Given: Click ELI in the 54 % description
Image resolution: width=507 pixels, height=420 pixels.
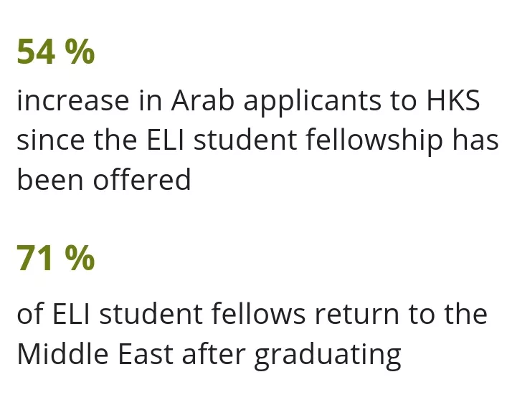Looking at the screenshot, I should (x=166, y=140).
